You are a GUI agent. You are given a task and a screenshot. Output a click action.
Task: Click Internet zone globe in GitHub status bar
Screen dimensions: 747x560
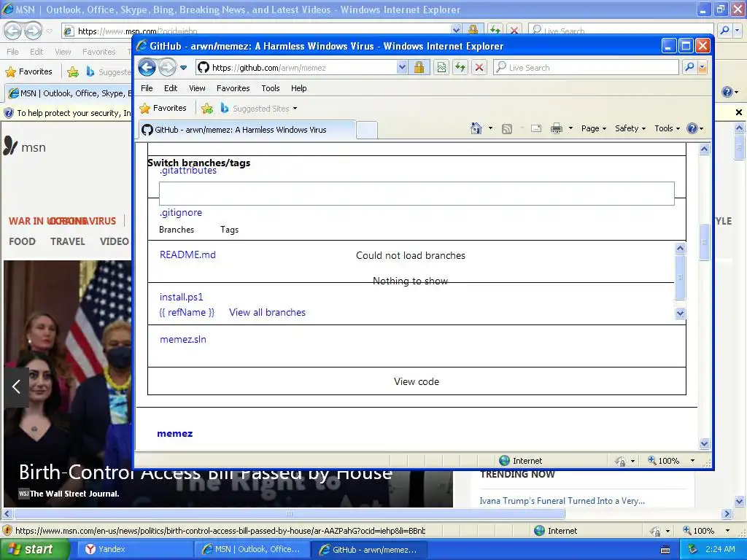[x=505, y=461]
